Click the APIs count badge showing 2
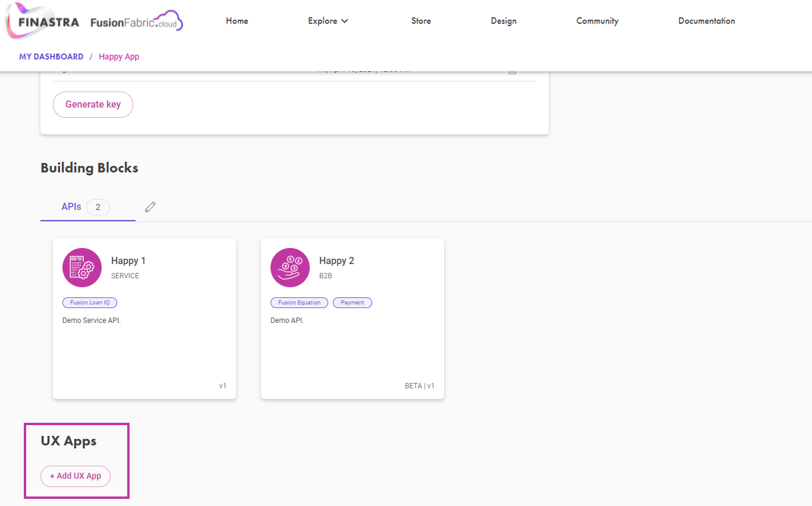This screenshot has height=506, width=812. click(x=98, y=208)
